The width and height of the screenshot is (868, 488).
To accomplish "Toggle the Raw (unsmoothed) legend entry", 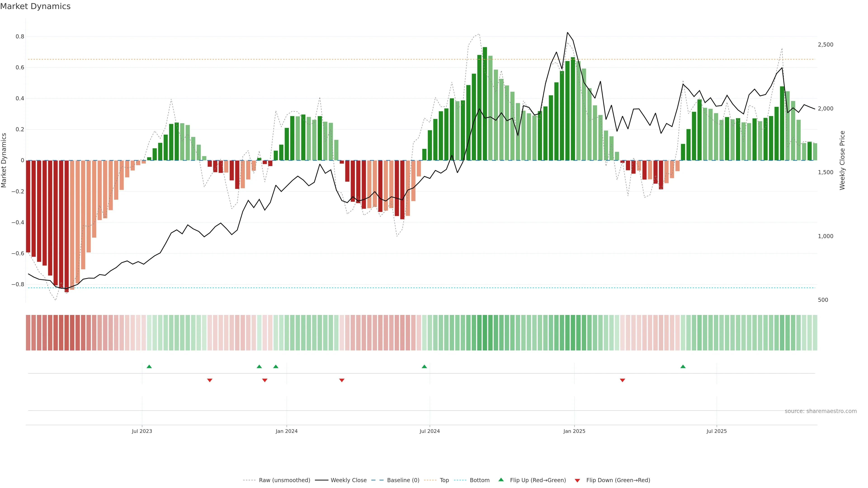I will tap(284, 480).
